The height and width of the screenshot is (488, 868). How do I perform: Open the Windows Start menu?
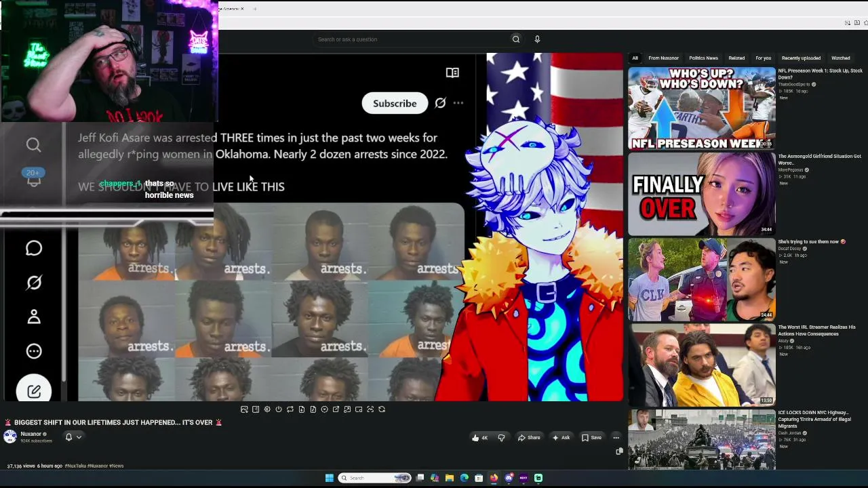tap(330, 478)
